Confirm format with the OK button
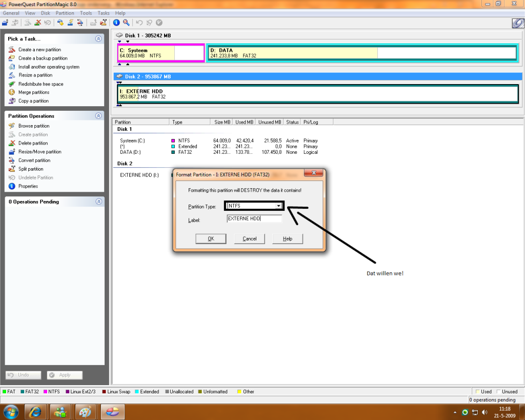Image resolution: width=525 pixels, height=420 pixels. point(211,238)
